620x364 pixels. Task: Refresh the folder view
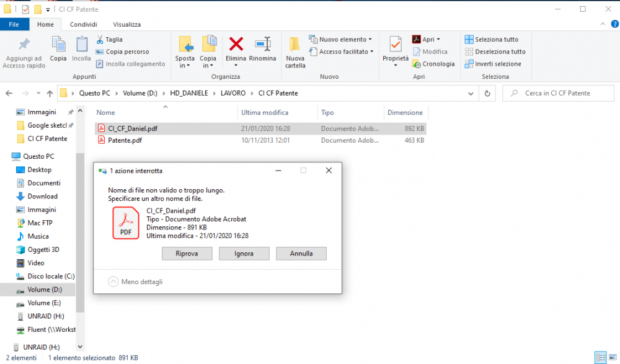click(487, 94)
